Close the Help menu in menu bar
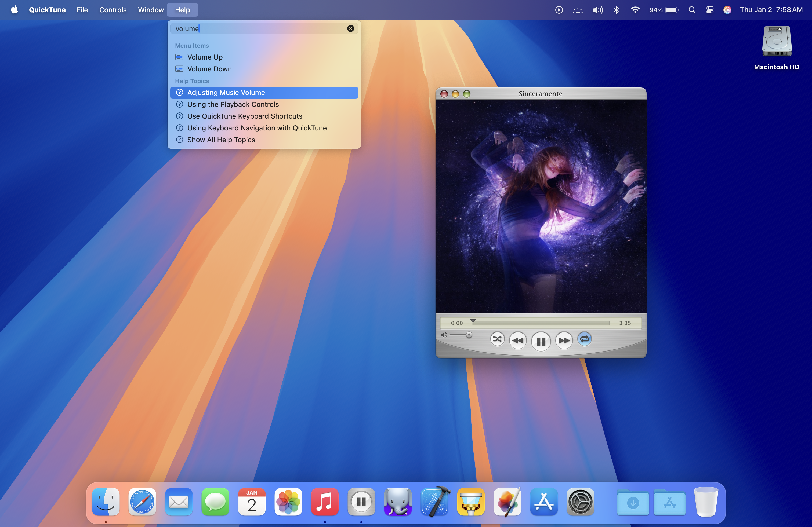This screenshot has height=527, width=812. tap(183, 10)
